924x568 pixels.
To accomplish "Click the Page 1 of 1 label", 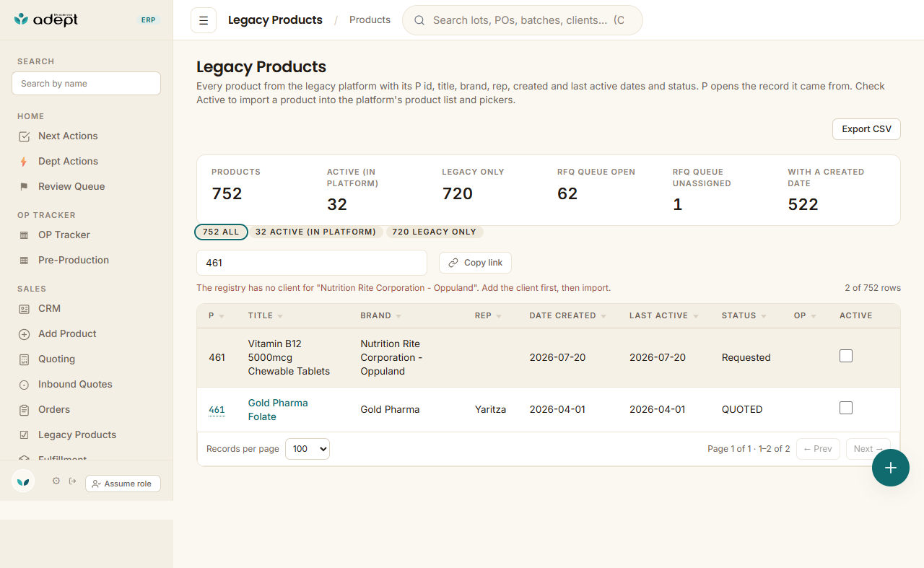I will [749, 449].
